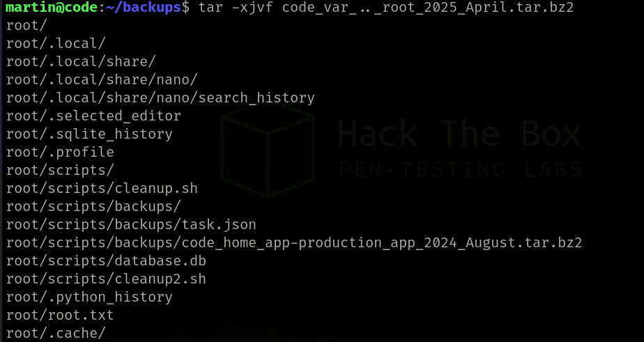Viewport: 644px width, 342px height.
Task: Click the root/.selected_editor line
Action: 93,116
